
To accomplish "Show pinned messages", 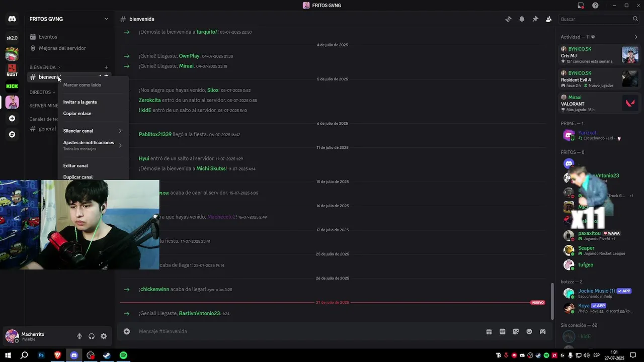I will pos(535,19).
